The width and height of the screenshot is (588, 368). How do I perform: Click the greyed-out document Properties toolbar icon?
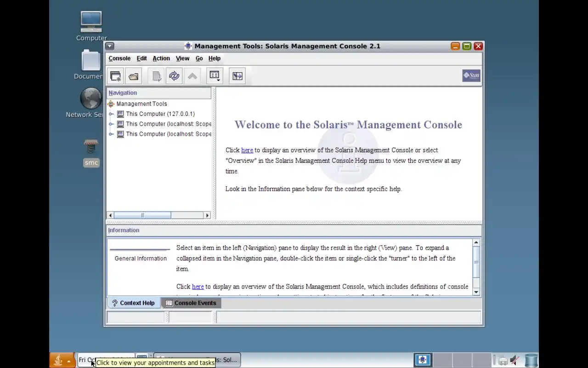(156, 76)
